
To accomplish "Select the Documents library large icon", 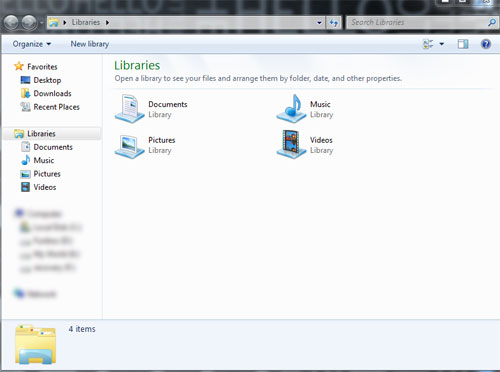I will 129,109.
